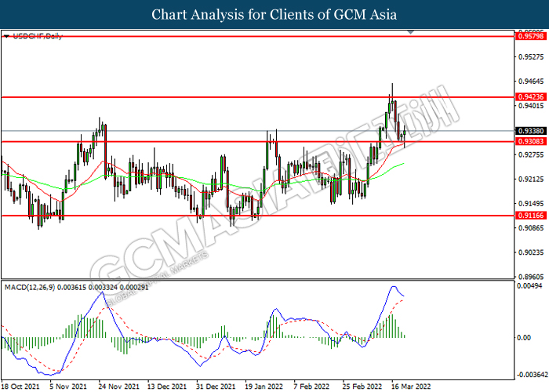Click the 13 Dec 2021 date label
The width and height of the screenshot is (549, 392).
click(167, 387)
